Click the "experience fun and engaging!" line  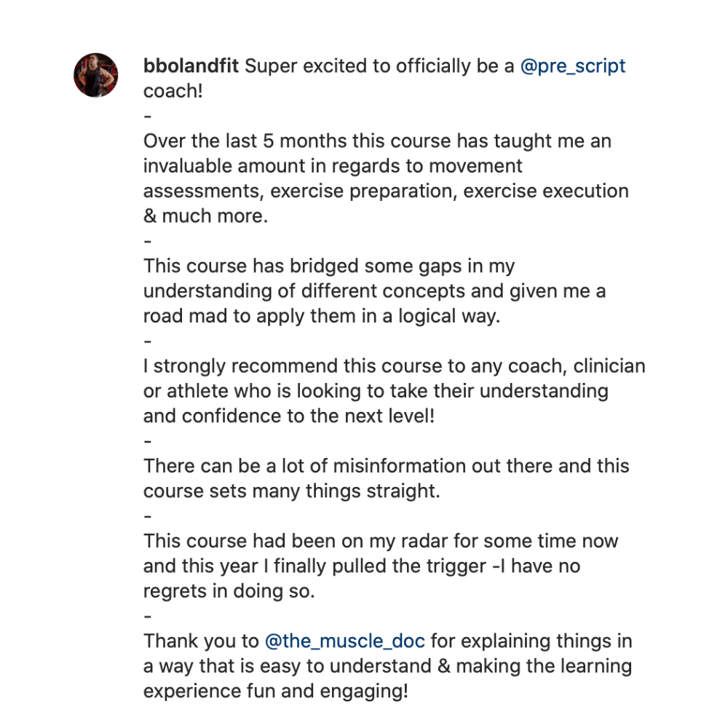click(x=275, y=692)
